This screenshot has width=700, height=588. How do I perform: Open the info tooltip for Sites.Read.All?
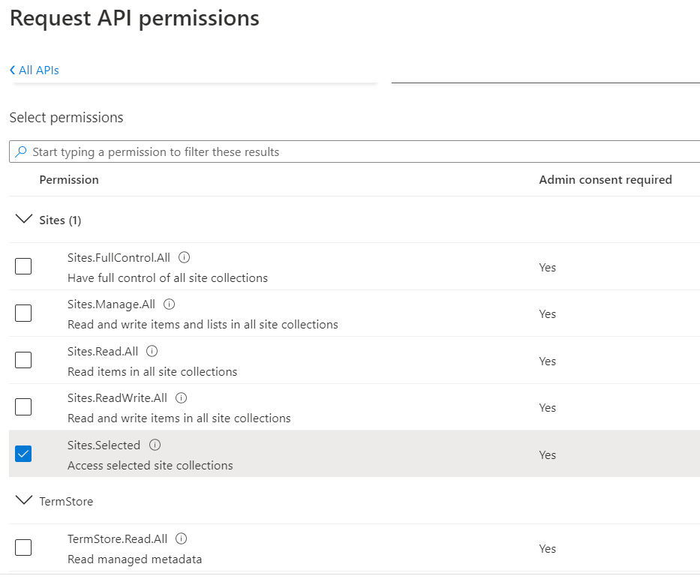point(151,351)
